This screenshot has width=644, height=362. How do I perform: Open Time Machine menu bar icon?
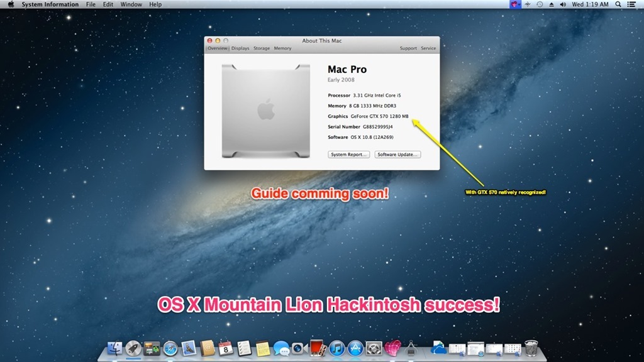(540, 4)
